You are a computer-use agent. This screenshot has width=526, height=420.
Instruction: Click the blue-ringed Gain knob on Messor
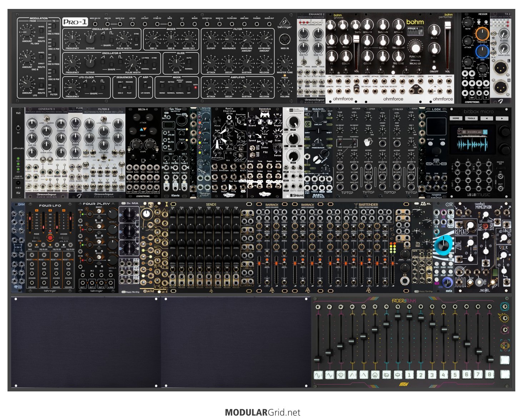(x=482, y=51)
